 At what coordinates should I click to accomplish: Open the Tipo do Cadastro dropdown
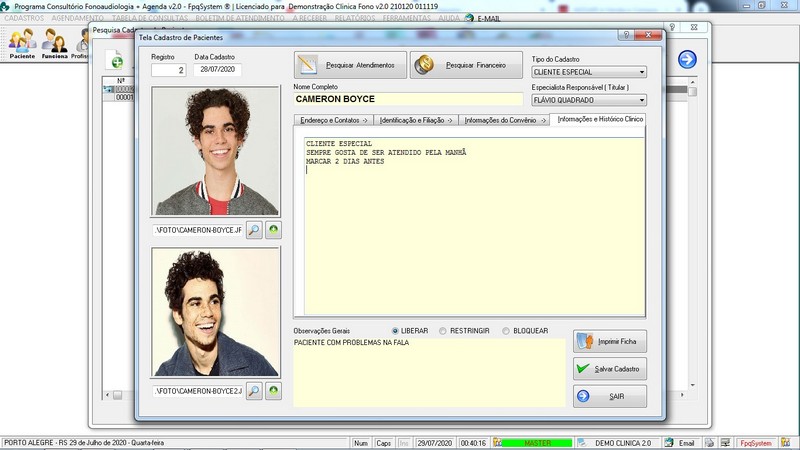[642, 72]
